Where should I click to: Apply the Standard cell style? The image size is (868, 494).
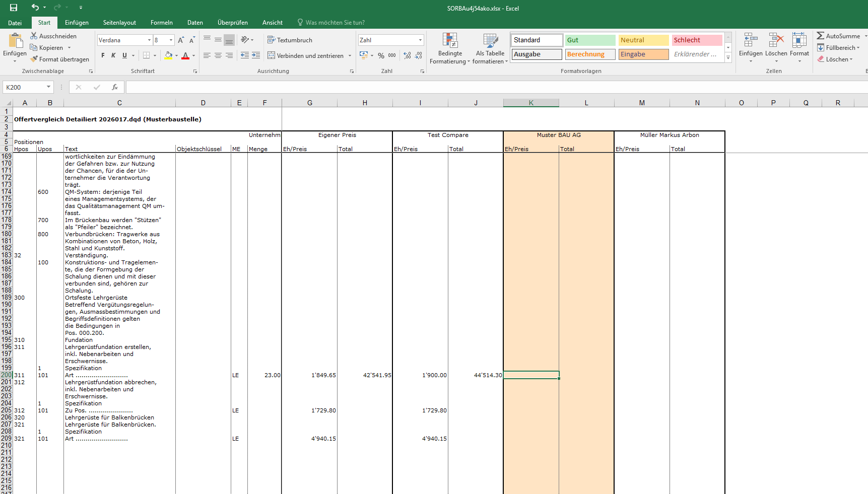coord(537,40)
